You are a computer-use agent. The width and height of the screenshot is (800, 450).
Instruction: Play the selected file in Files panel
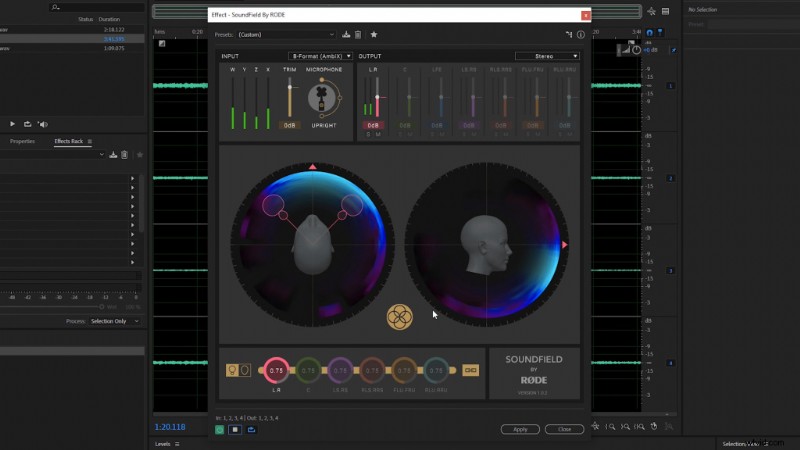click(12, 124)
